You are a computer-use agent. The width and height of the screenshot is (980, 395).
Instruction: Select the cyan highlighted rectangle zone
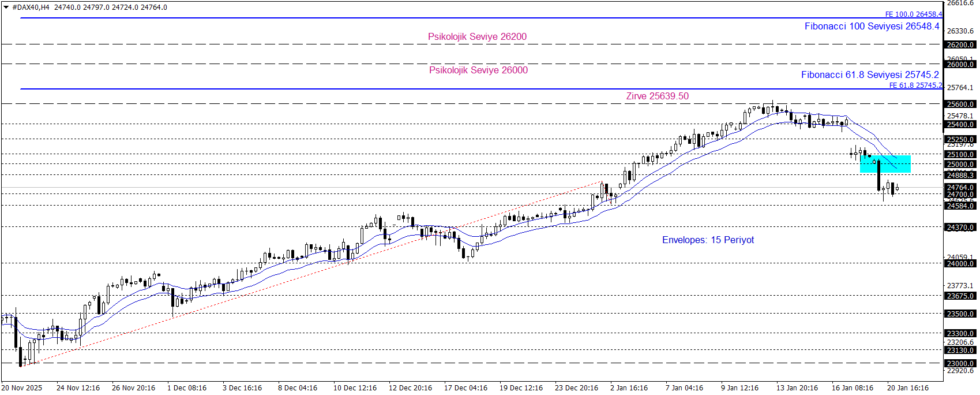coord(885,164)
